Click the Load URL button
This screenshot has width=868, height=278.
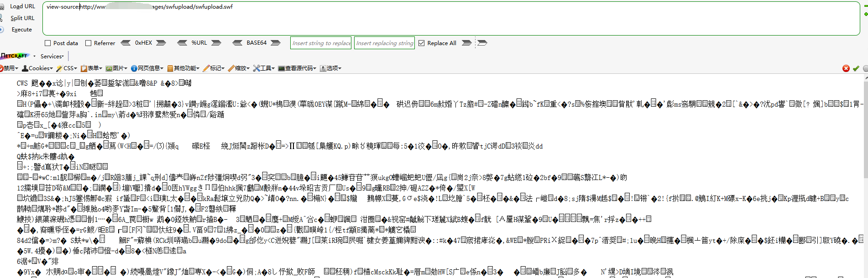pyautogui.click(x=22, y=6)
